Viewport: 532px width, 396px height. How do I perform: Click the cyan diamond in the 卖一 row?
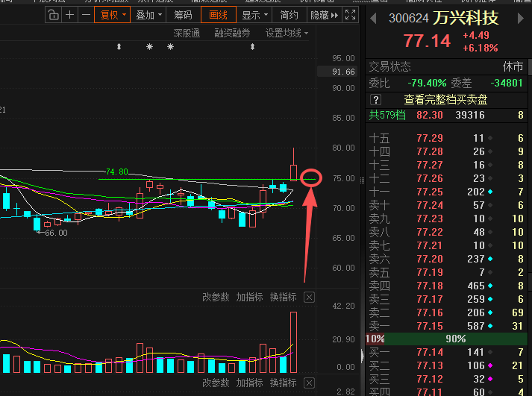click(x=490, y=326)
